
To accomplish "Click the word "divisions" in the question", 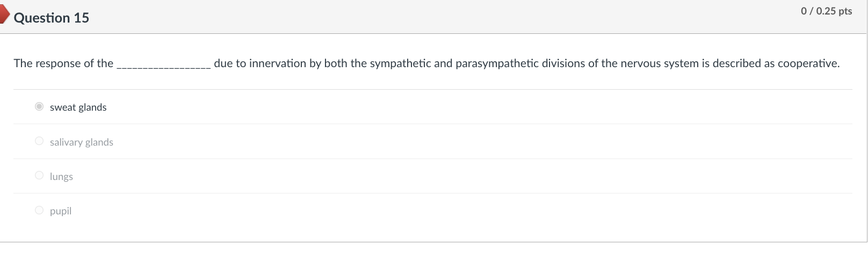I will pos(563,63).
